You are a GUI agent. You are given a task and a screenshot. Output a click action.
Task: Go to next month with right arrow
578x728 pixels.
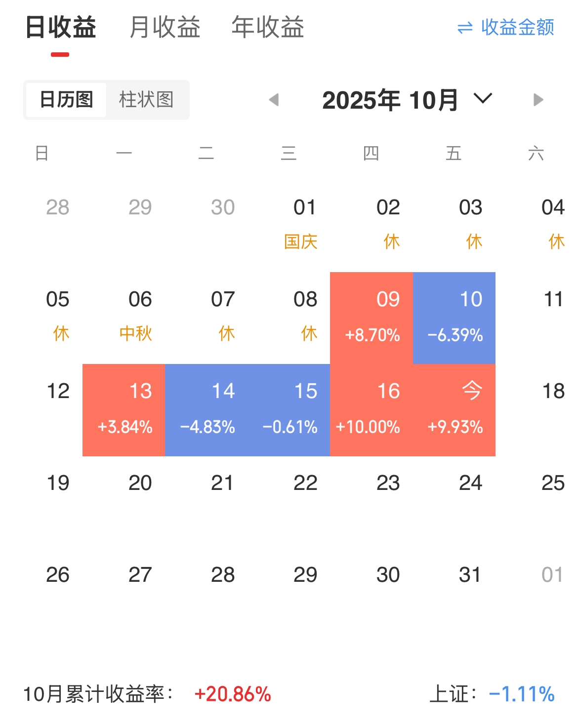[538, 100]
